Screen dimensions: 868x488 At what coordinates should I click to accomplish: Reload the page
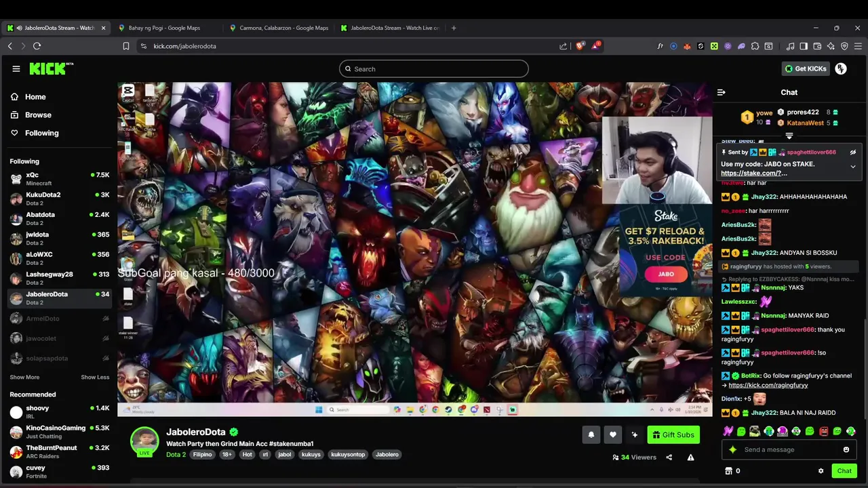point(37,46)
